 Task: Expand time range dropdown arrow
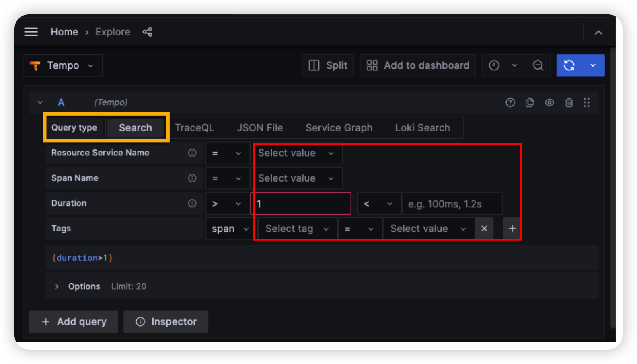pyautogui.click(x=515, y=65)
